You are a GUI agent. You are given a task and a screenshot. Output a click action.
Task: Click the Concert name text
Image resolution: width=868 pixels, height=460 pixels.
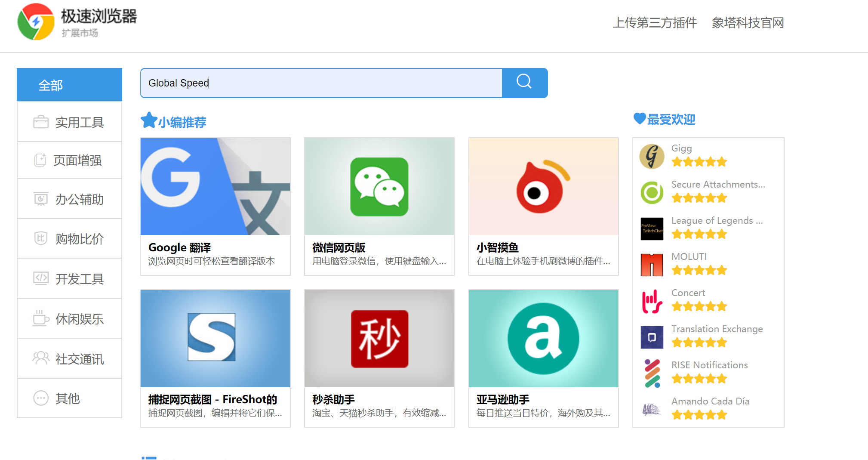click(688, 293)
